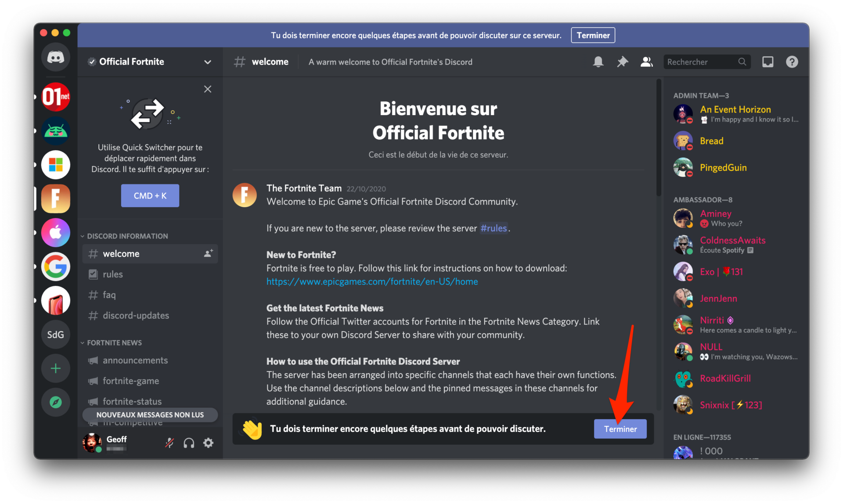Open the inbox icon
The image size is (843, 504).
tap(767, 62)
